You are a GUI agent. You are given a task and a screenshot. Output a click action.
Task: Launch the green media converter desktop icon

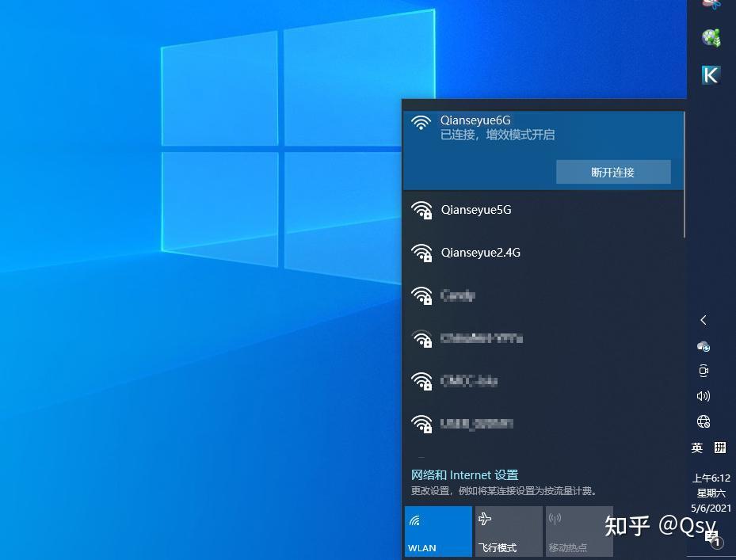click(x=711, y=37)
